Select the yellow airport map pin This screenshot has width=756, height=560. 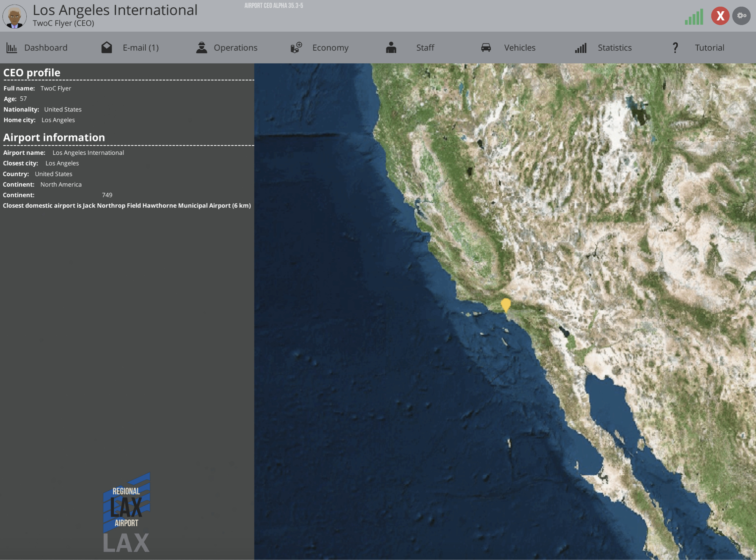point(506,305)
